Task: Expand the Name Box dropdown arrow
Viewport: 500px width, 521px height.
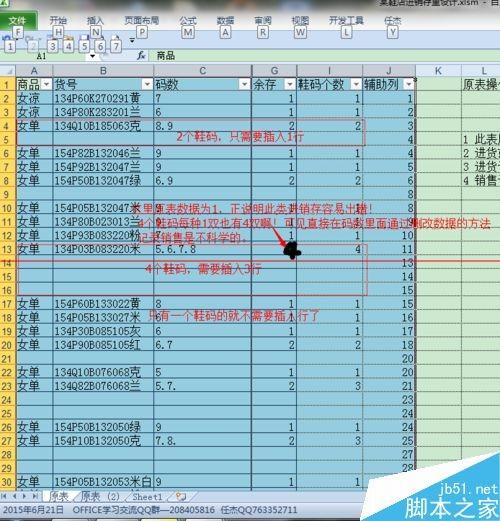Action: tap(92, 56)
